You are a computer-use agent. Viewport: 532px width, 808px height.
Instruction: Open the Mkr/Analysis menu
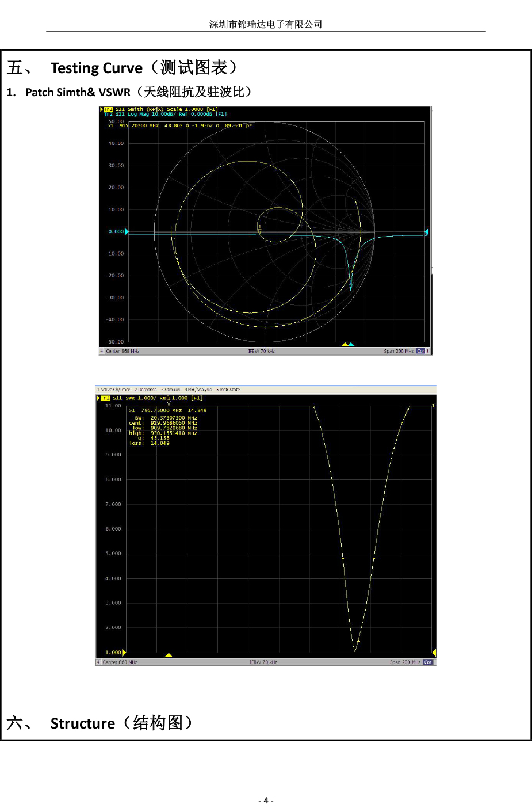coord(198,390)
